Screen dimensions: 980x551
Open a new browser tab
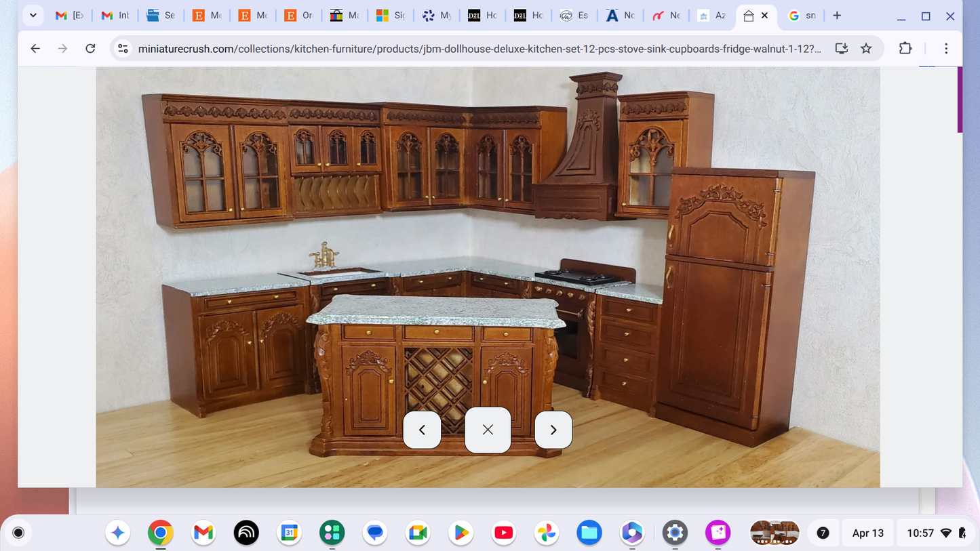837,15
